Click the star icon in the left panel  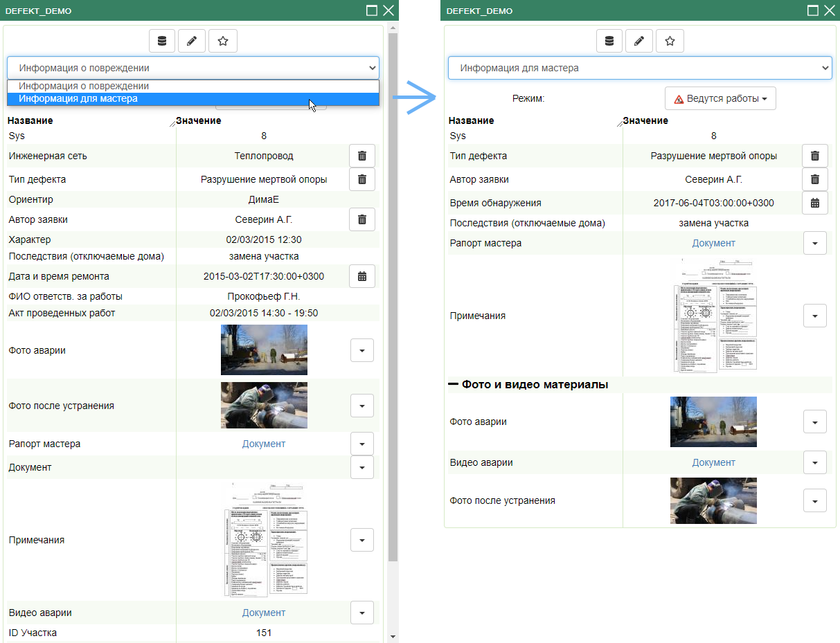click(x=223, y=42)
